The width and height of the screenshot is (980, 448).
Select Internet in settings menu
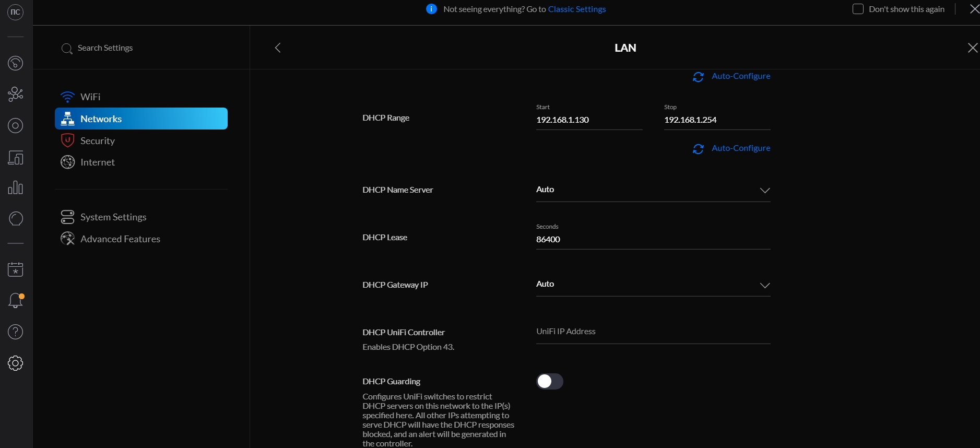(x=141, y=162)
